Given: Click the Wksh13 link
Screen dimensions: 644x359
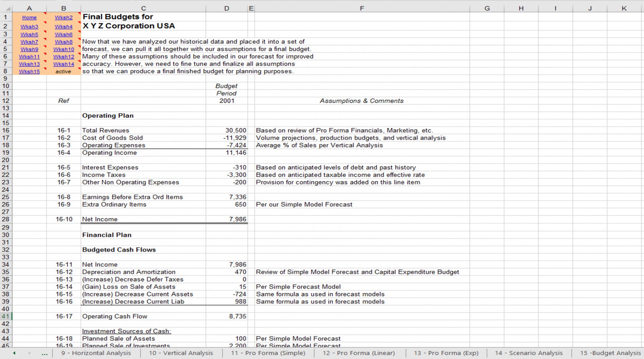Looking at the screenshot, I should [29, 64].
